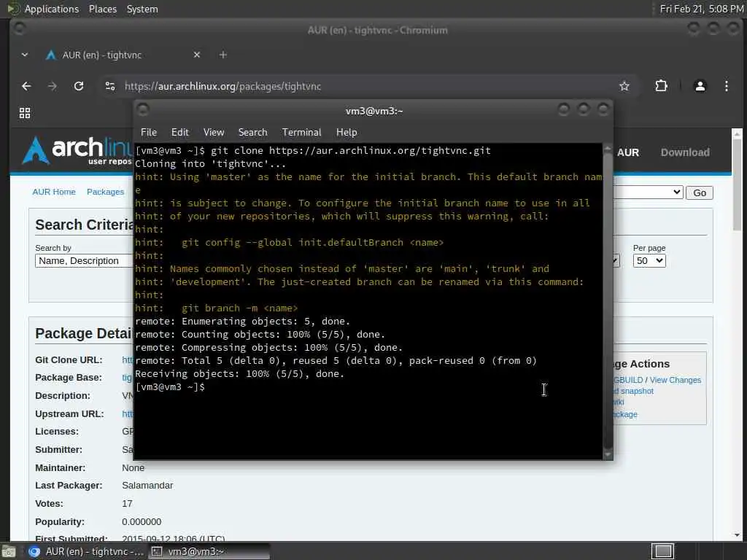The height and width of the screenshot is (560, 747).
Task: Click the Chromium address bar URL
Action: tap(223, 86)
